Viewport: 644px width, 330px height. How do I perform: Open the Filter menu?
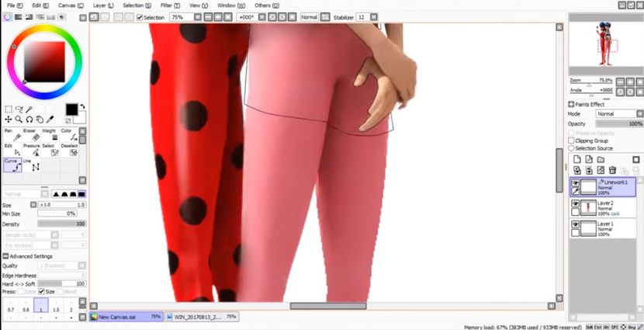pyautogui.click(x=170, y=5)
